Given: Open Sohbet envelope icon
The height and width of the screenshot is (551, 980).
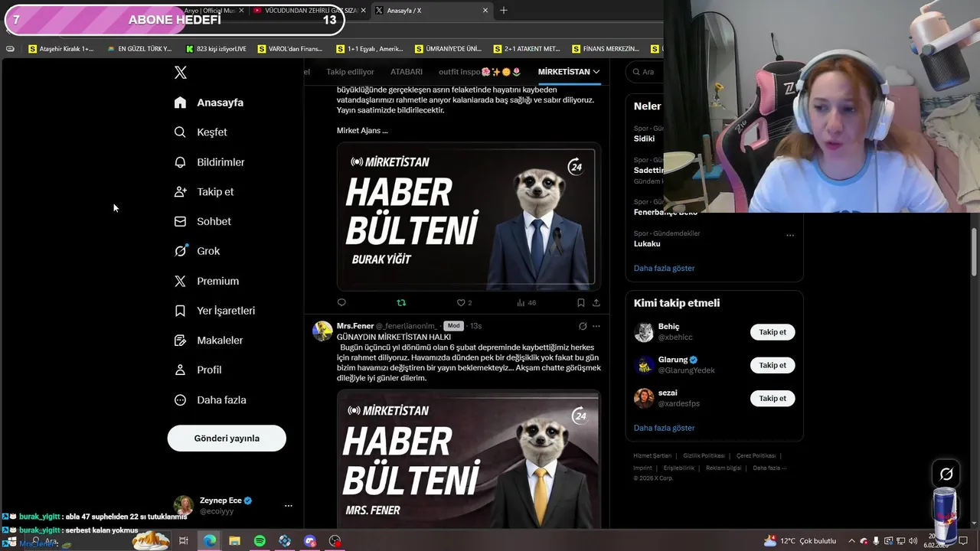Looking at the screenshot, I should click(x=180, y=221).
